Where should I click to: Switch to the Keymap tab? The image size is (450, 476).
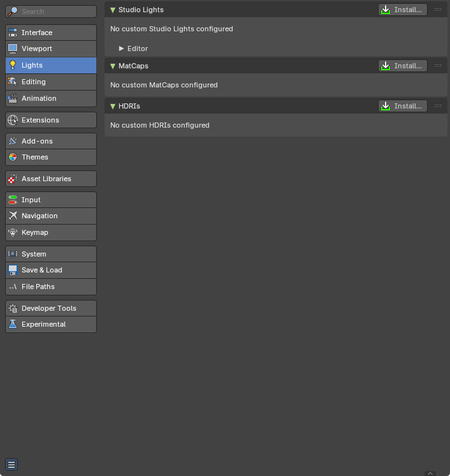pyautogui.click(x=51, y=232)
